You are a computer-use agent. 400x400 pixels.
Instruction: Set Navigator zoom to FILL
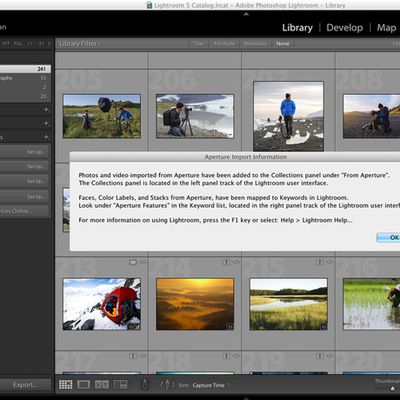click(18, 44)
